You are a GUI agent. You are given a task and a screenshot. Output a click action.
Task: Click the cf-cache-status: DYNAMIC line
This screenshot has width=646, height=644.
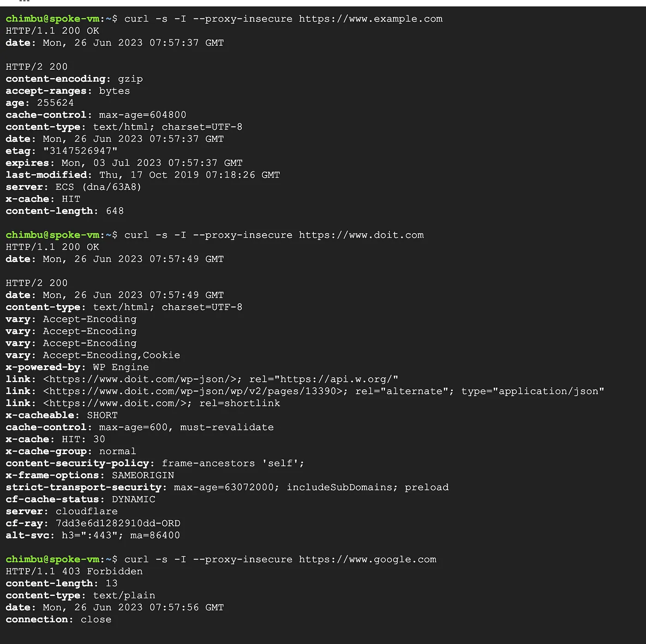80,500
